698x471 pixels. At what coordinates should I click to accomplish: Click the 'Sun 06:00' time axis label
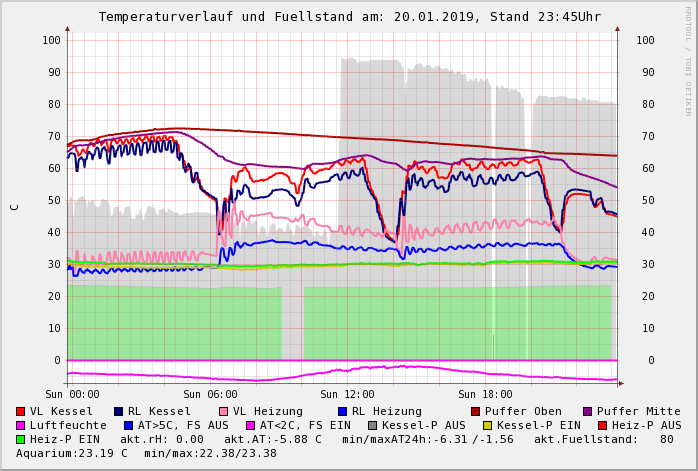click(x=210, y=394)
